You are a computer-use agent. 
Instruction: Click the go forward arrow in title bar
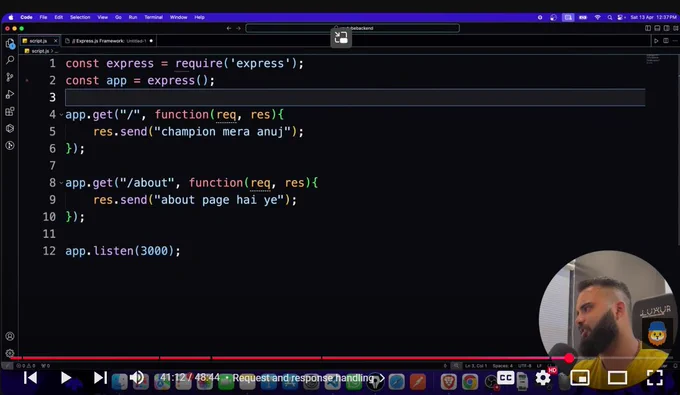pyautogui.click(x=238, y=28)
